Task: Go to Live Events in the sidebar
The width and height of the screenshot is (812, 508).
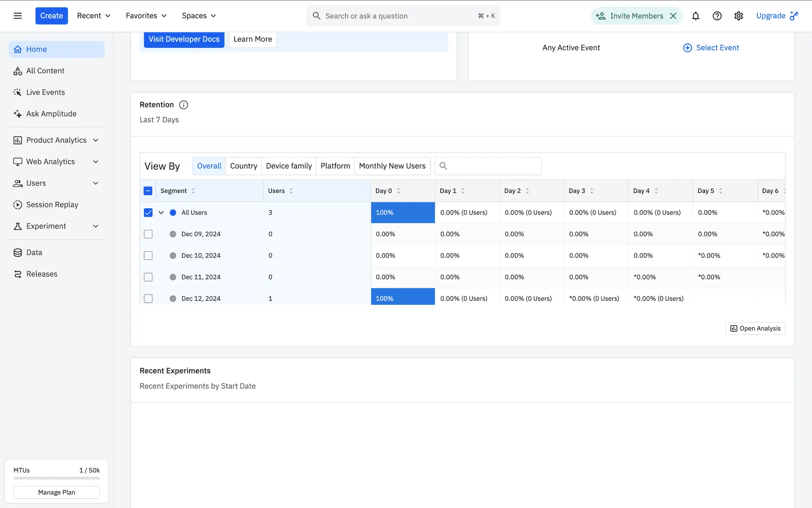Action: tap(45, 92)
